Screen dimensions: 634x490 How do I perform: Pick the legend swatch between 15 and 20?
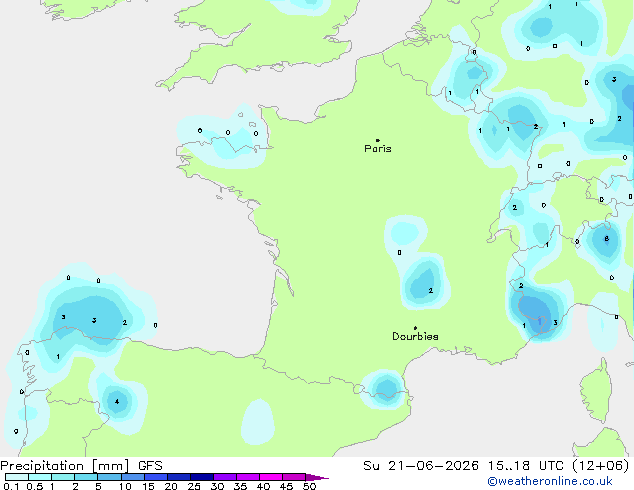tap(156, 477)
